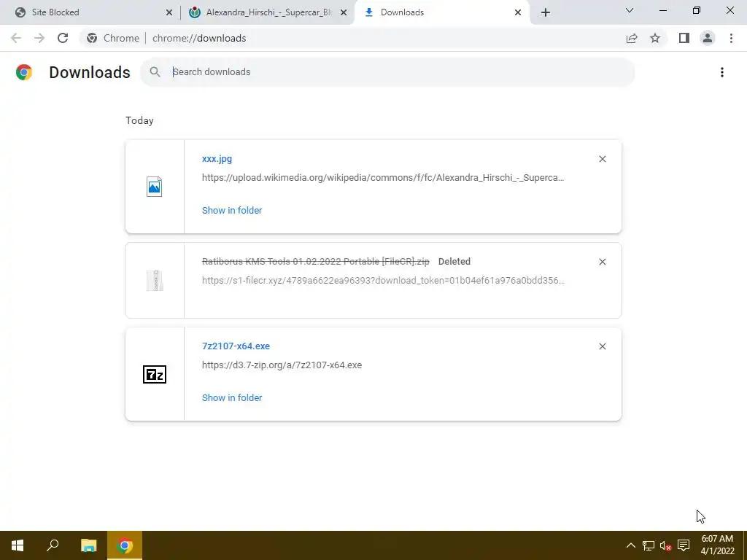Show 7z2107-x64.exe in folder
The width and height of the screenshot is (747, 560).
point(232,397)
